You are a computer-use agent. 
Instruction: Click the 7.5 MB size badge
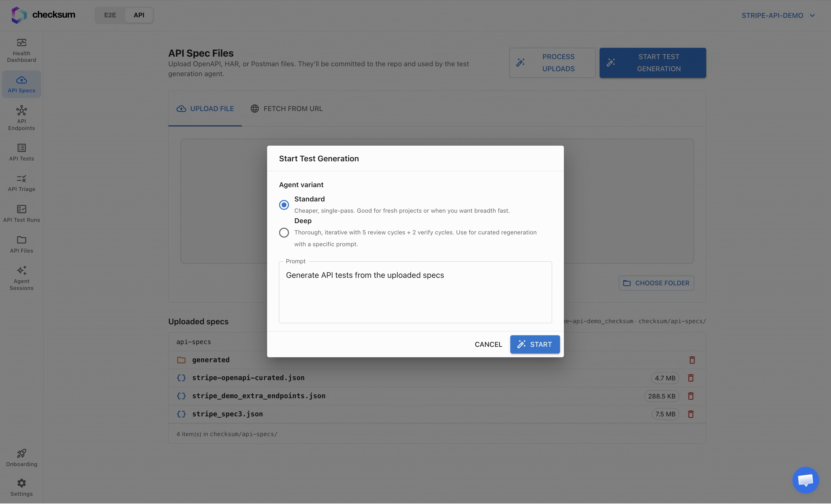tap(665, 414)
